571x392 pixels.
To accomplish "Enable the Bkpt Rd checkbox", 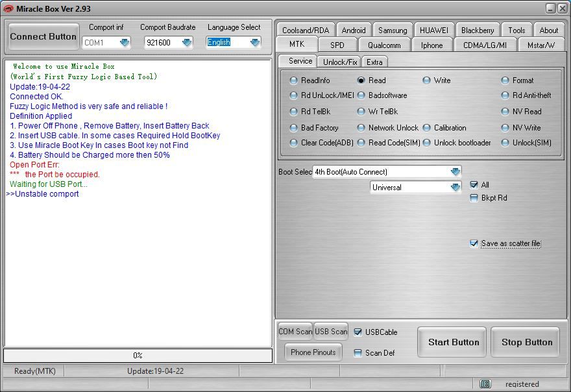I will (x=474, y=198).
